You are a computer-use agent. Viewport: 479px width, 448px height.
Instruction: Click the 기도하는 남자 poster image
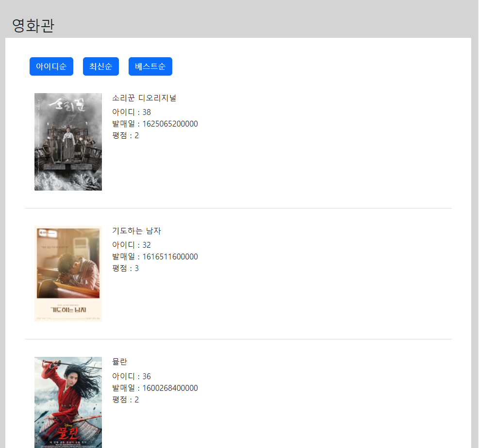point(68,273)
